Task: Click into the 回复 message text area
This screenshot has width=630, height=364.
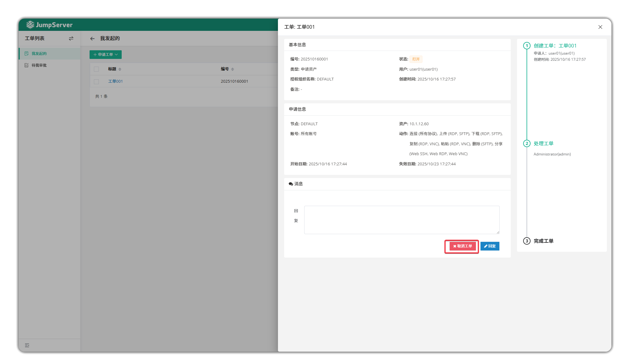Action: 401,220
